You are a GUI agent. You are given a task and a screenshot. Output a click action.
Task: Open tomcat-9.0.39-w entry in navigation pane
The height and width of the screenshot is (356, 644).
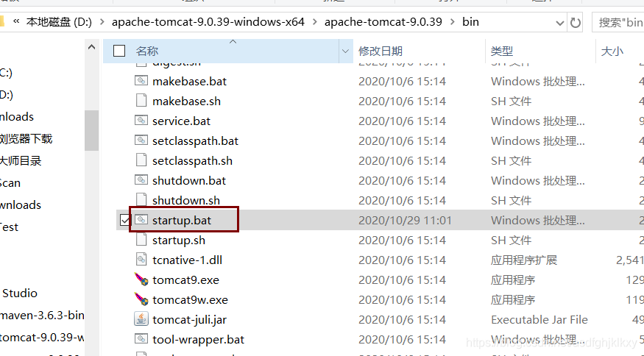(x=42, y=338)
